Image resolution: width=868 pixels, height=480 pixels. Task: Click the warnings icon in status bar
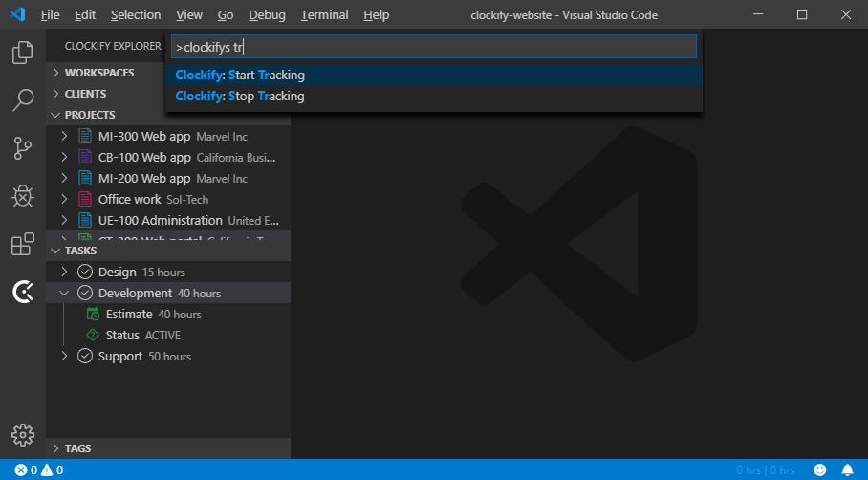[x=47, y=470]
